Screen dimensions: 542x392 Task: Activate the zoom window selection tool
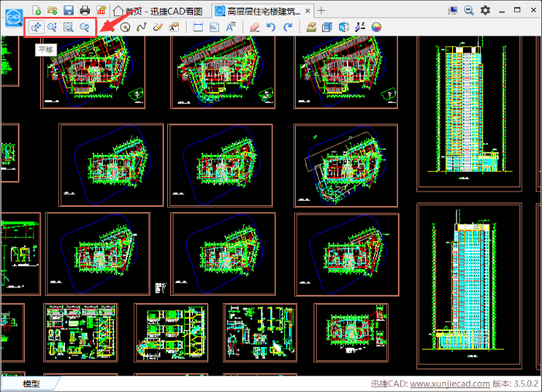(68, 27)
